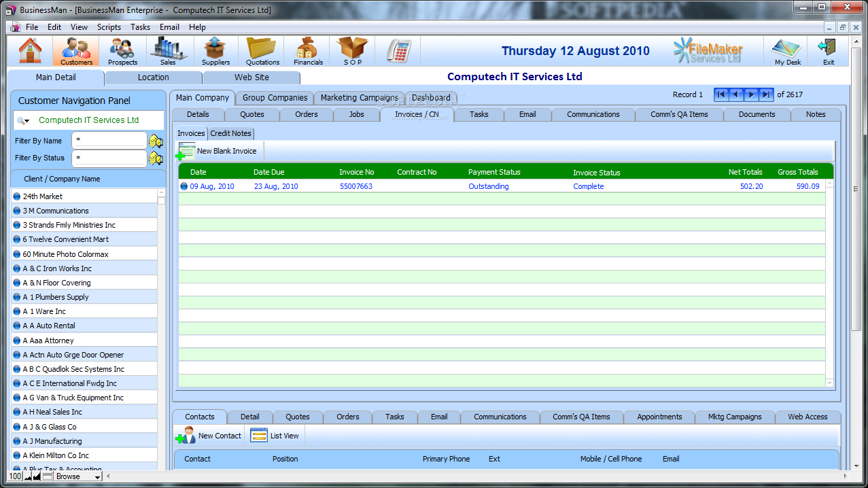Switch to the Web Site tab
Viewport: 868px width, 488px height.
[x=251, y=77]
